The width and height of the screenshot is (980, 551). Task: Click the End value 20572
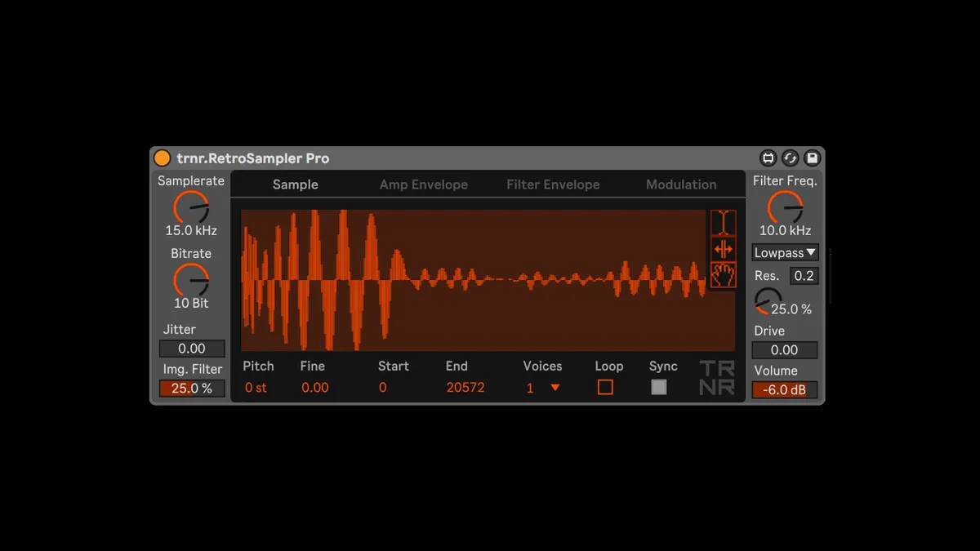[465, 388]
